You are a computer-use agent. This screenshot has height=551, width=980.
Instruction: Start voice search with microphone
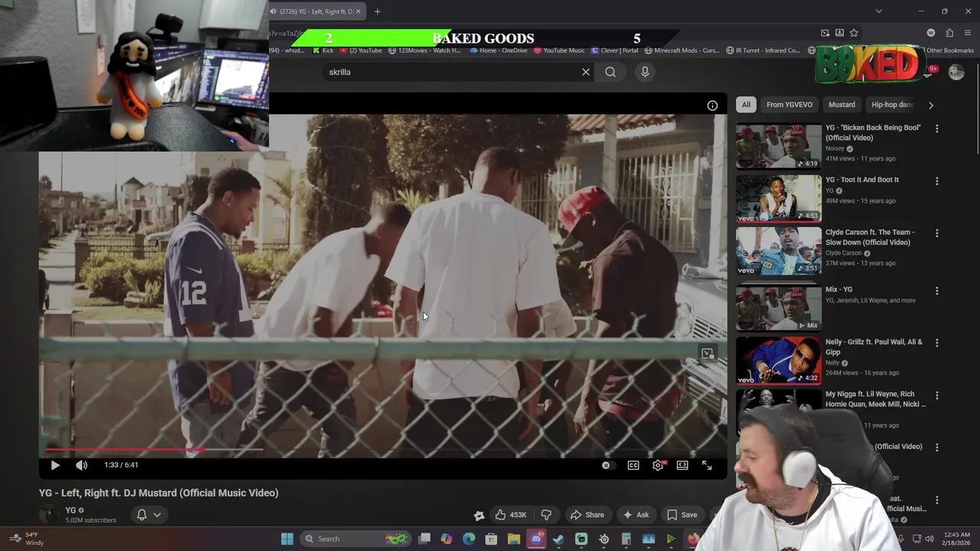tap(645, 72)
